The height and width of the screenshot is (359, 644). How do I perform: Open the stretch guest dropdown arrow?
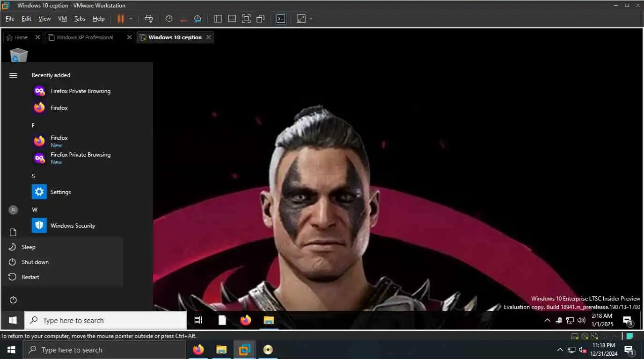[311, 19]
